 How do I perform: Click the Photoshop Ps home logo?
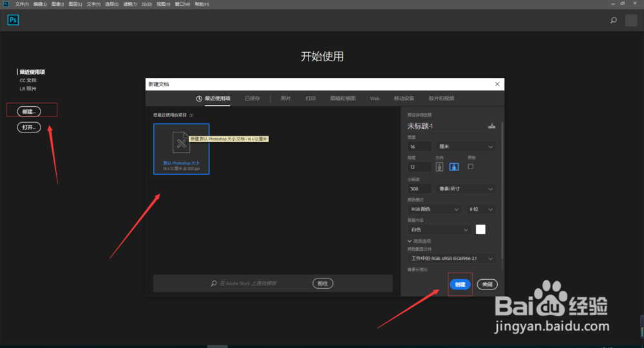coord(13,20)
